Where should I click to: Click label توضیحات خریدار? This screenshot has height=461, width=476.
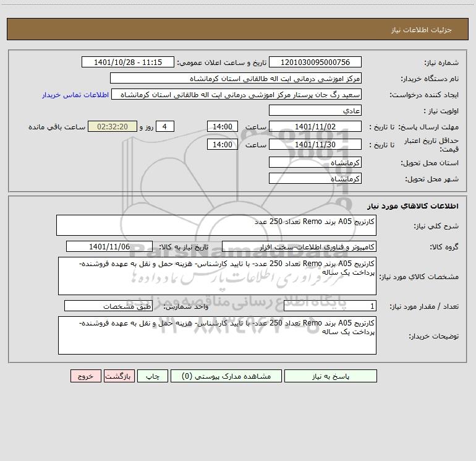[433, 337]
